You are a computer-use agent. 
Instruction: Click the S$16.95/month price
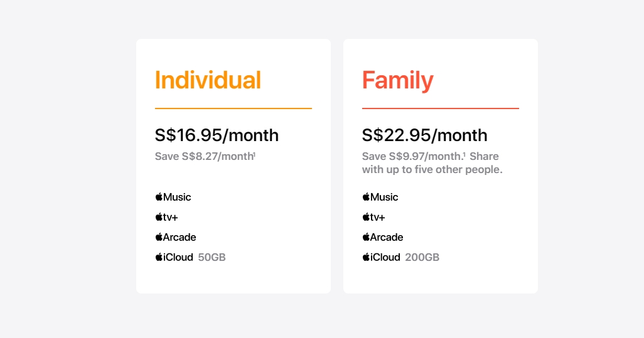(x=217, y=135)
